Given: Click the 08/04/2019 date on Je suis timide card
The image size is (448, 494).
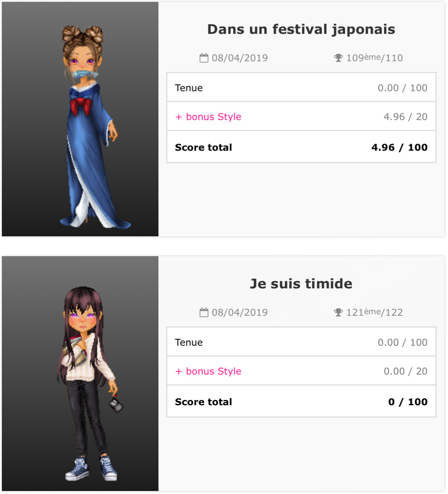Looking at the screenshot, I should (240, 312).
